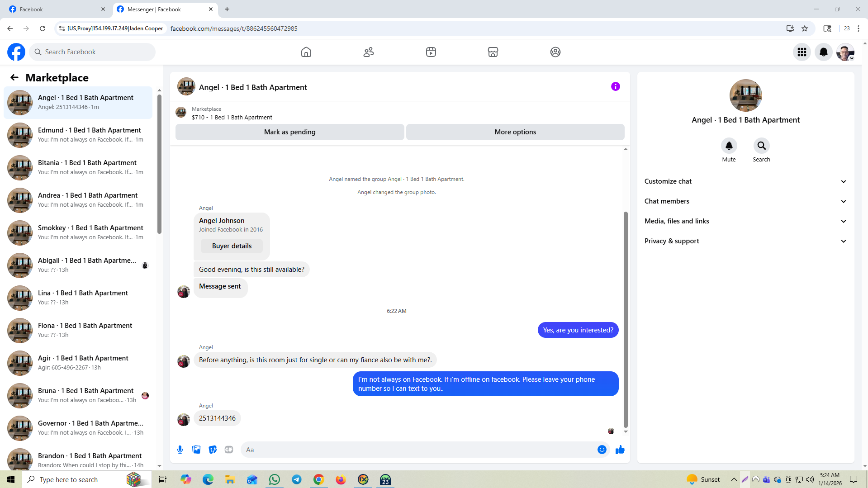Viewport: 868px width, 488px height.
Task: Open the notifications bell in header
Action: (x=824, y=52)
